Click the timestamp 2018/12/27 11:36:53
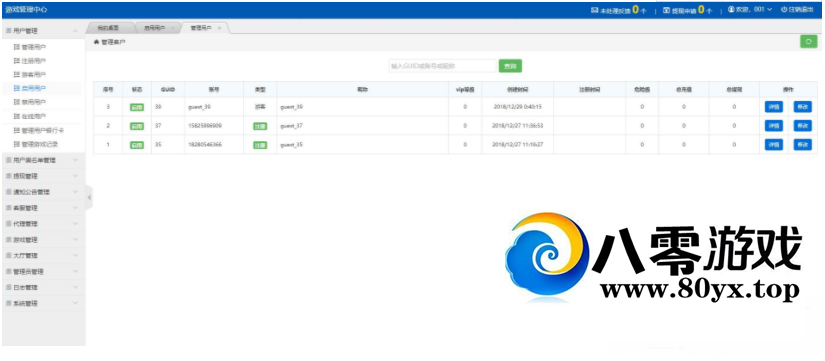 (x=518, y=126)
